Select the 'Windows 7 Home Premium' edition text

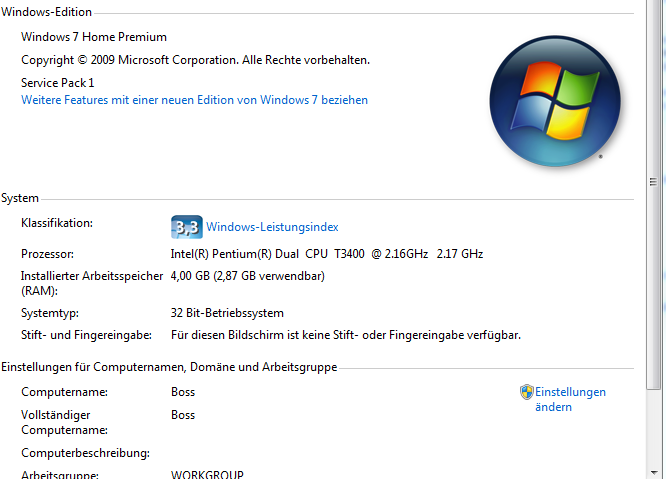click(x=94, y=37)
